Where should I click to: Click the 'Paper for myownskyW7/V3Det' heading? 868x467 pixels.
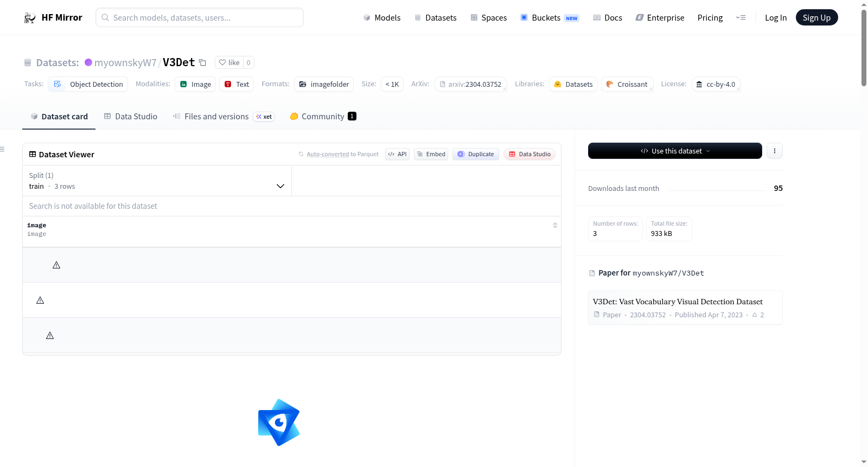point(651,273)
